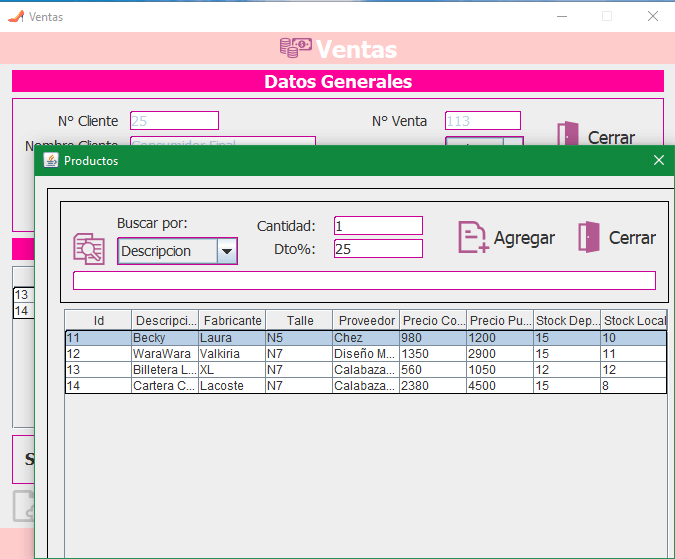This screenshot has width=675, height=559.
Task: Click the Agregar document icon
Action: pyautogui.click(x=472, y=237)
